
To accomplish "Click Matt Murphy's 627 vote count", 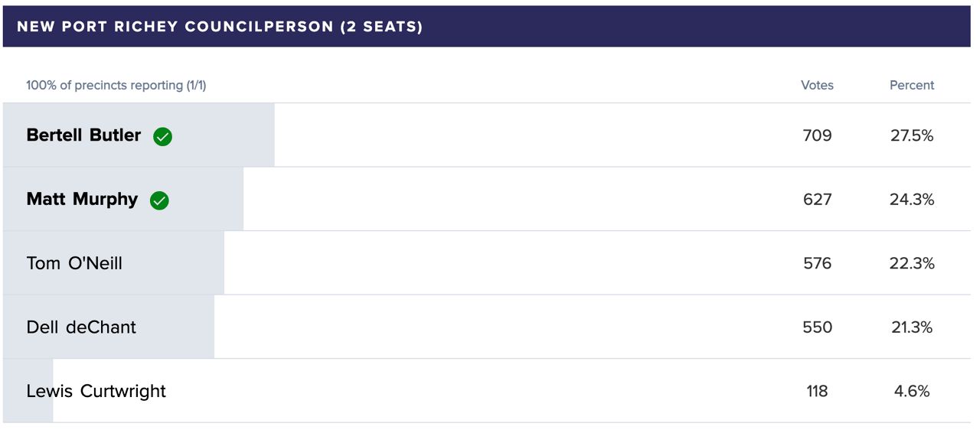I will click(x=817, y=200).
